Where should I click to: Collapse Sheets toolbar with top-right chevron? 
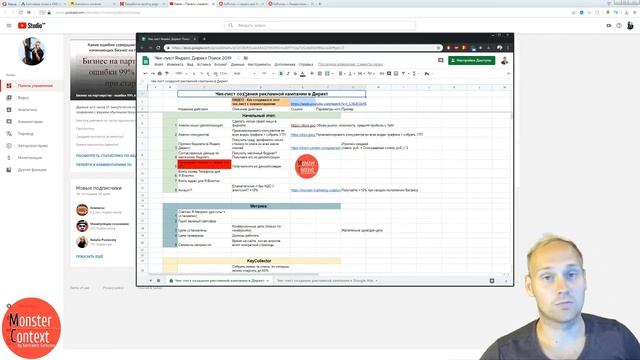(508, 73)
